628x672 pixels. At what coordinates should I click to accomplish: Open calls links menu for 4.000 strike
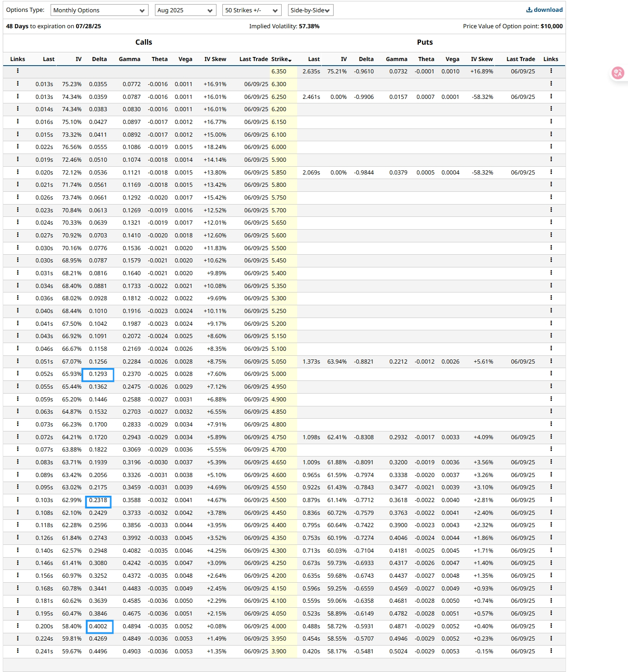18,626
